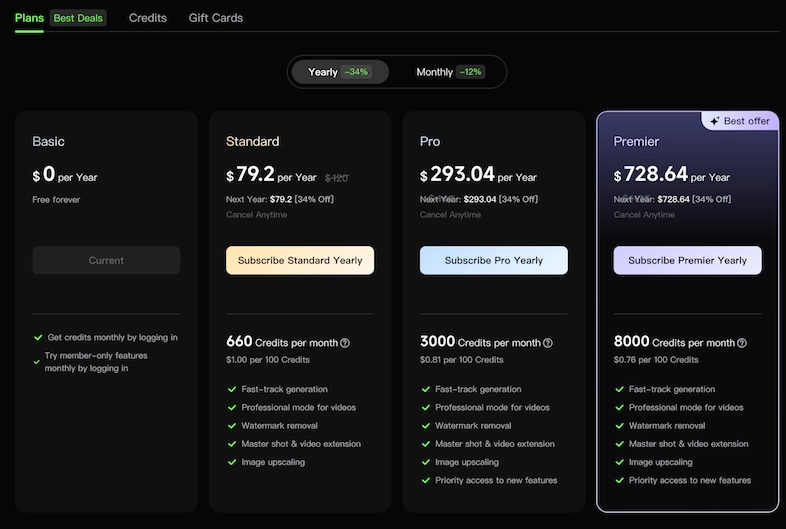
Task: Click the Best offer badge on Premier
Action: (x=740, y=121)
